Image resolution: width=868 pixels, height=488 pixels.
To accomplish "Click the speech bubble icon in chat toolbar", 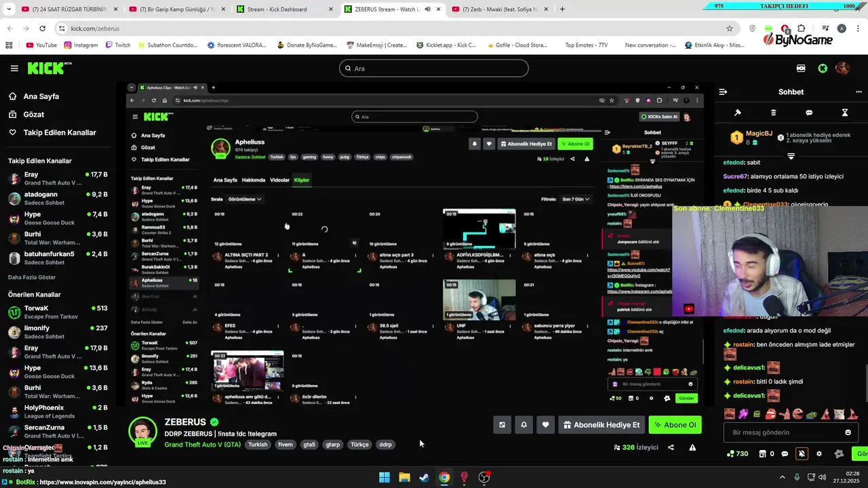I will click(809, 113).
